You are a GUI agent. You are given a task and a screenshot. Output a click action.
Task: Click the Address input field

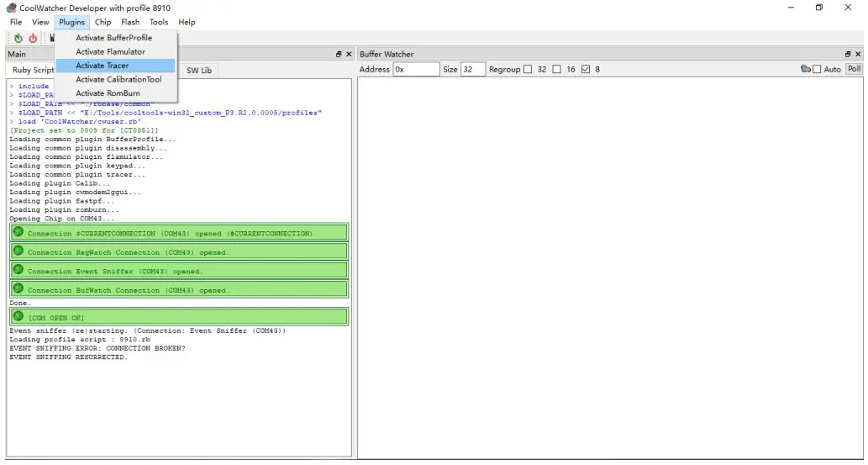click(x=415, y=69)
